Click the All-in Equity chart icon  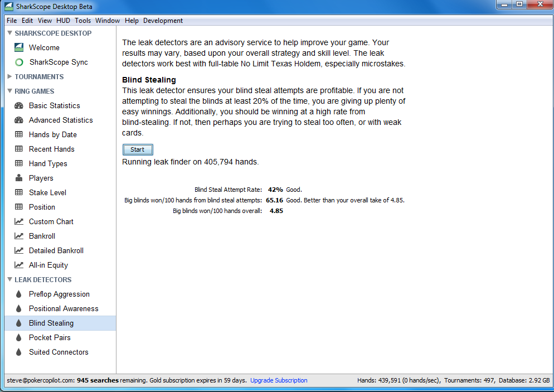(19, 265)
